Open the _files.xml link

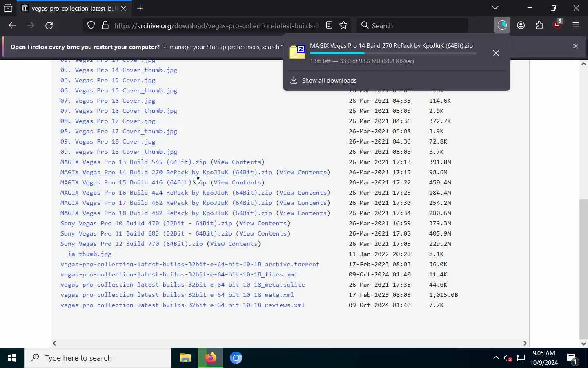tap(179, 274)
